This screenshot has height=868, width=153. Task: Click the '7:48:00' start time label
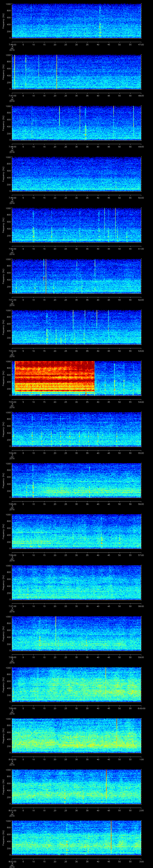(x=12, y=146)
